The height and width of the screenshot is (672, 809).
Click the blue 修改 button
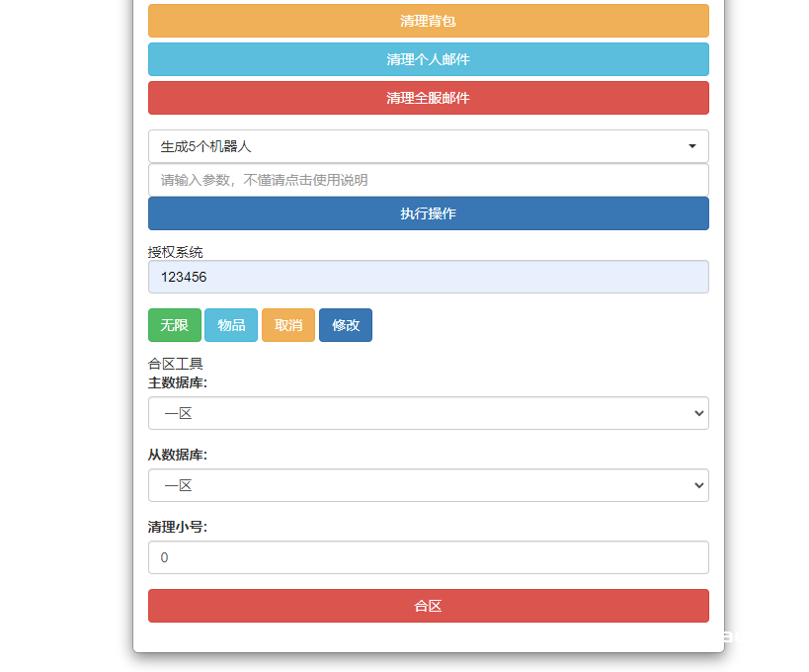pos(346,325)
